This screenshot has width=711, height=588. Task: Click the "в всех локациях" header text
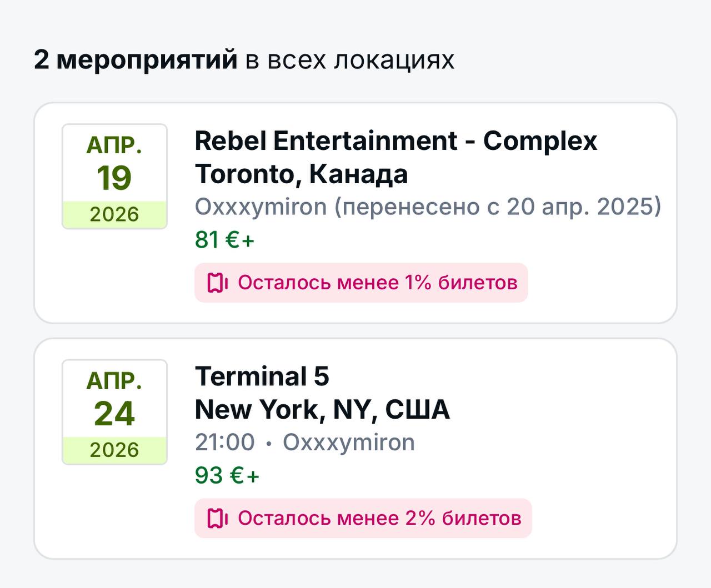[349, 59]
